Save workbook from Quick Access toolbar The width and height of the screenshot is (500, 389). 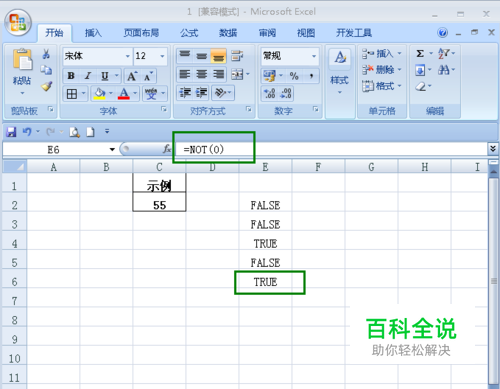pos(11,132)
